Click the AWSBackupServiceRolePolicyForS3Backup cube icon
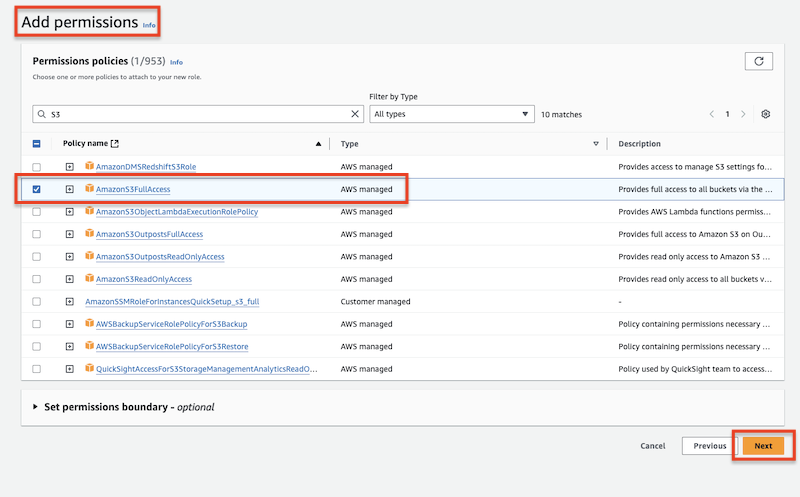This screenshot has height=497, width=800. coord(89,323)
